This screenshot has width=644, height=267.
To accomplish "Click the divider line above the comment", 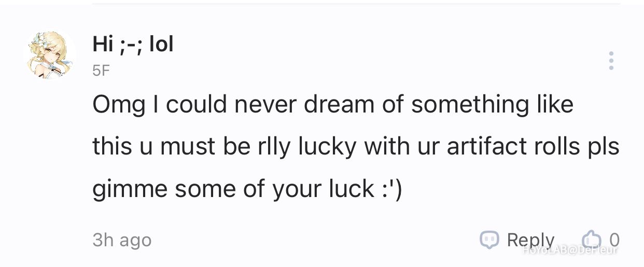I will (356, 4).
